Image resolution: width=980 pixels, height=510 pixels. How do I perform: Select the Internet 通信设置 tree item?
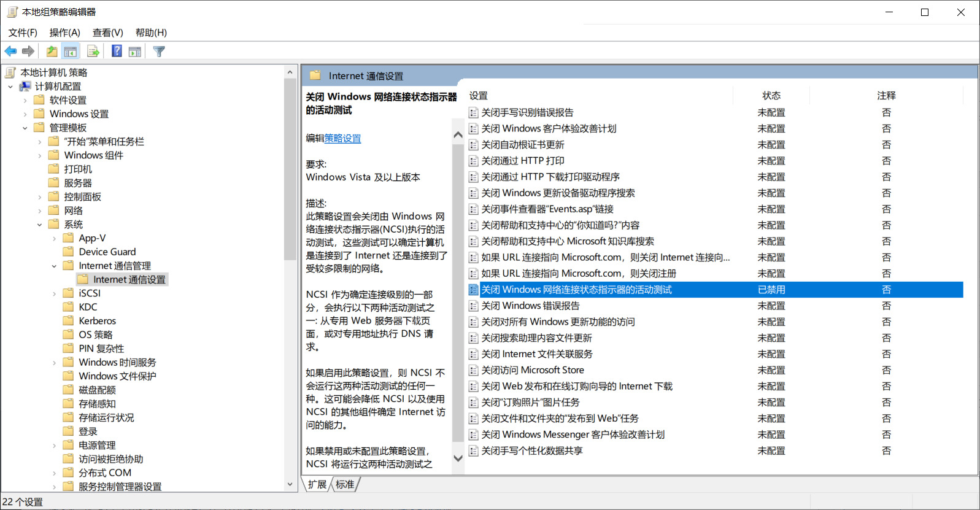pyautogui.click(x=129, y=280)
